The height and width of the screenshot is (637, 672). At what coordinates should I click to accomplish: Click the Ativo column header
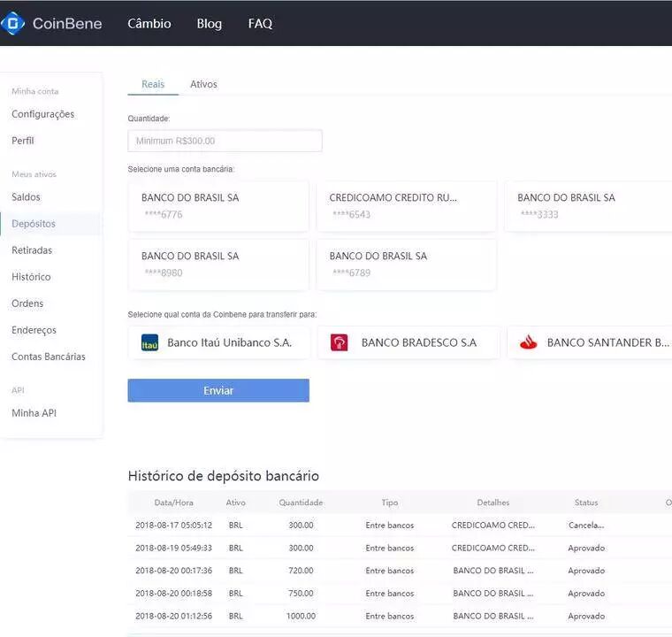tap(236, 503)
